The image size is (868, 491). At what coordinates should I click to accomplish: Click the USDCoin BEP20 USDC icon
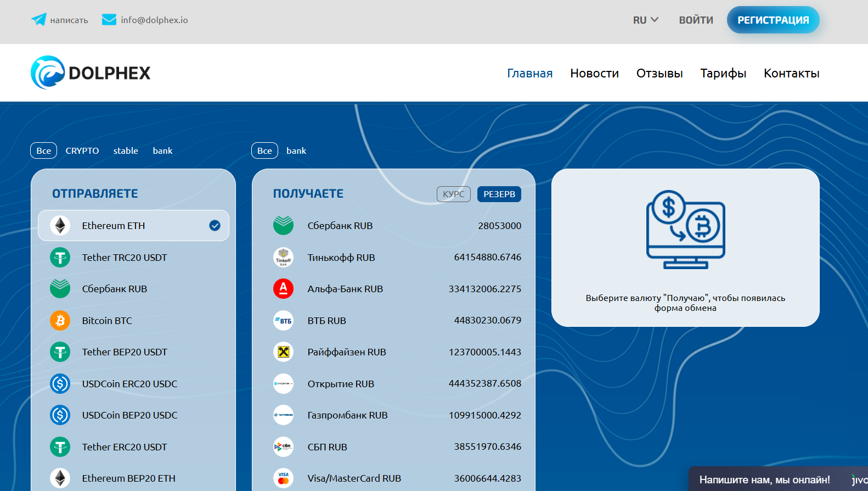60,415
